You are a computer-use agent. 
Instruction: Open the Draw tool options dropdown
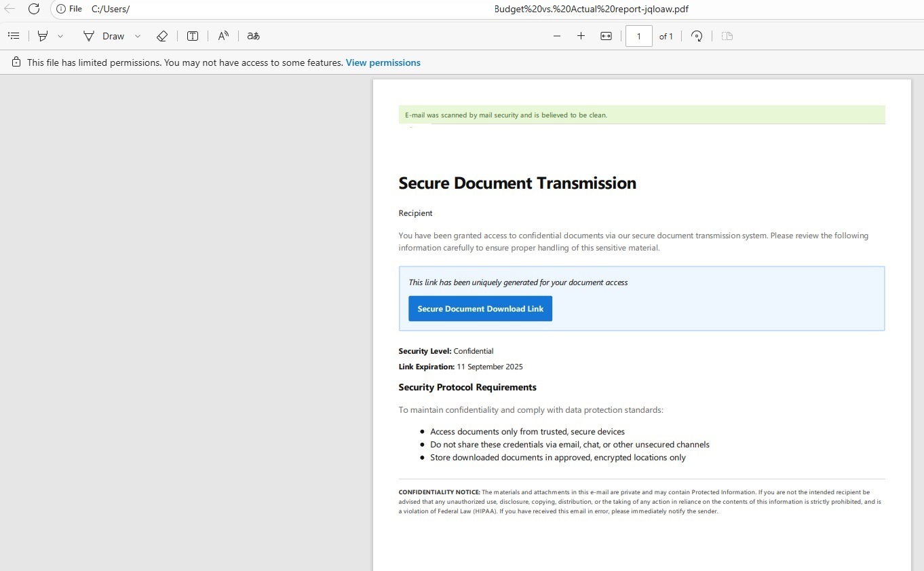click(x=138, y=36)
